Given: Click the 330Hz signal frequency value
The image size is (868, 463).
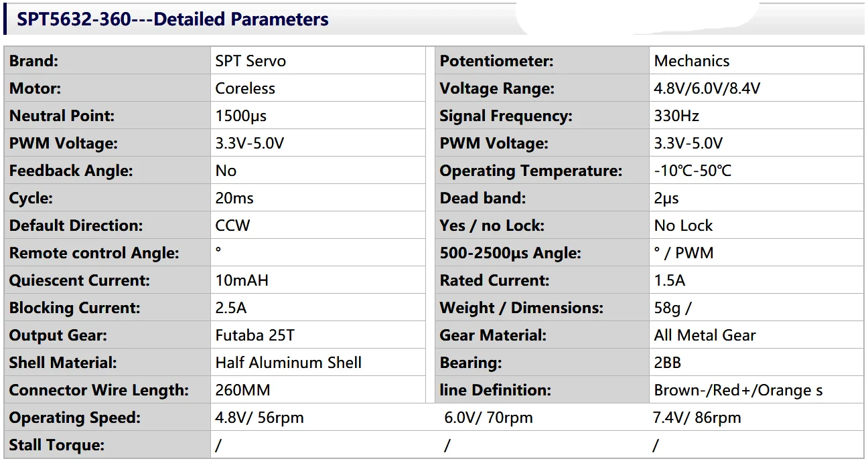Looking at the screenshot, I should click(676, 116).
